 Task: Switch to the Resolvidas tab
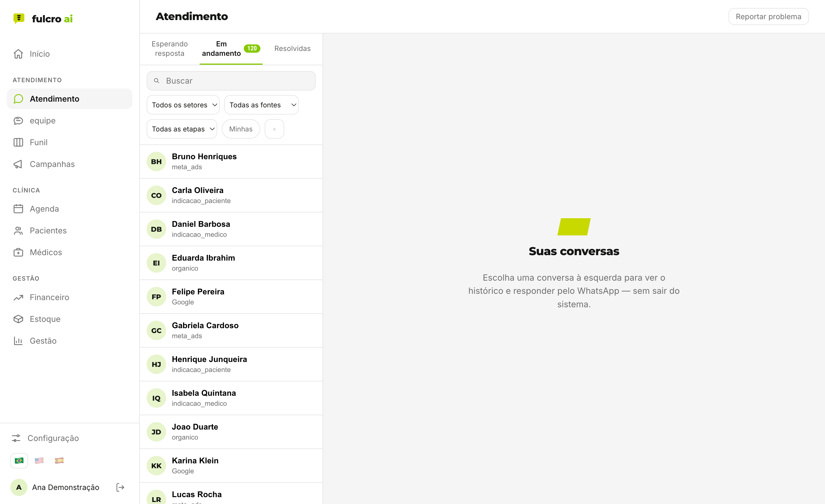point(292,48)
